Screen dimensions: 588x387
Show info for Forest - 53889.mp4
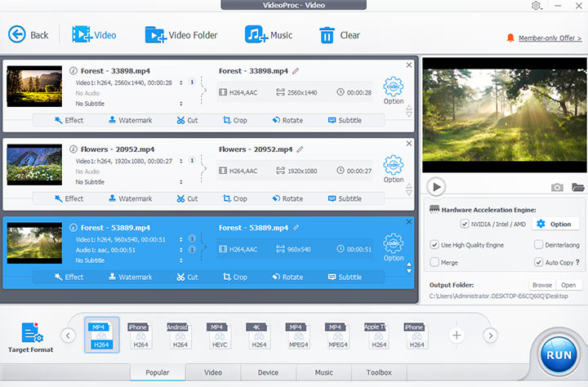[x=73, y=227]
